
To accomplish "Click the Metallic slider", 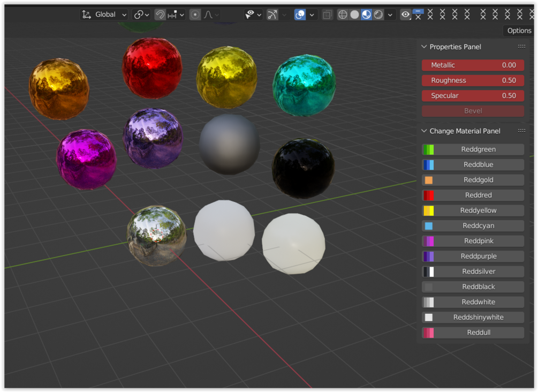I will (473, 65).
